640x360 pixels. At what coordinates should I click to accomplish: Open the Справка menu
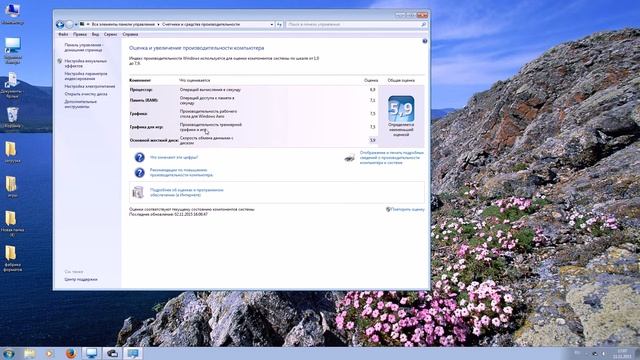130,34
